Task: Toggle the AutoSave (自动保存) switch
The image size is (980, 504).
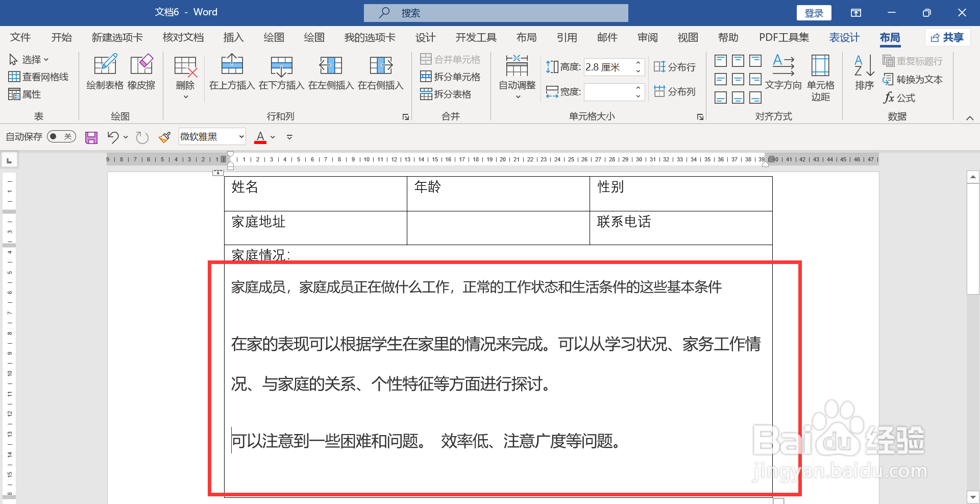Action: (61, 136)
